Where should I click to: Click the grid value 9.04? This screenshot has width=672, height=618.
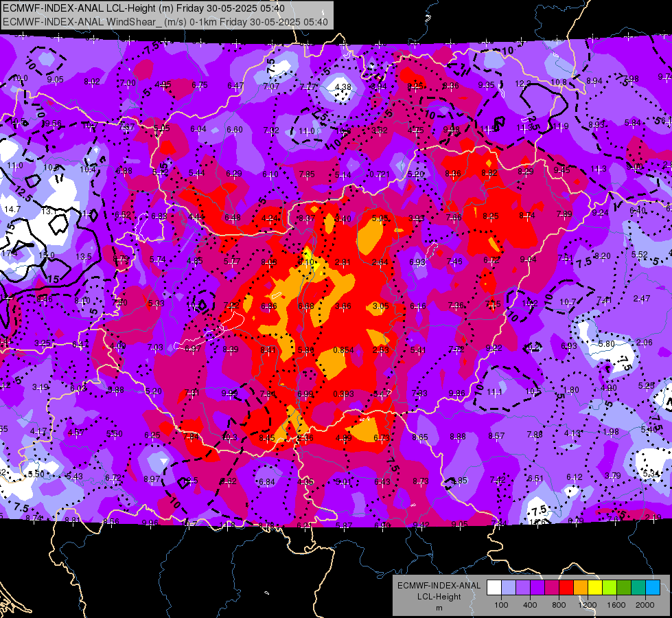528,259
